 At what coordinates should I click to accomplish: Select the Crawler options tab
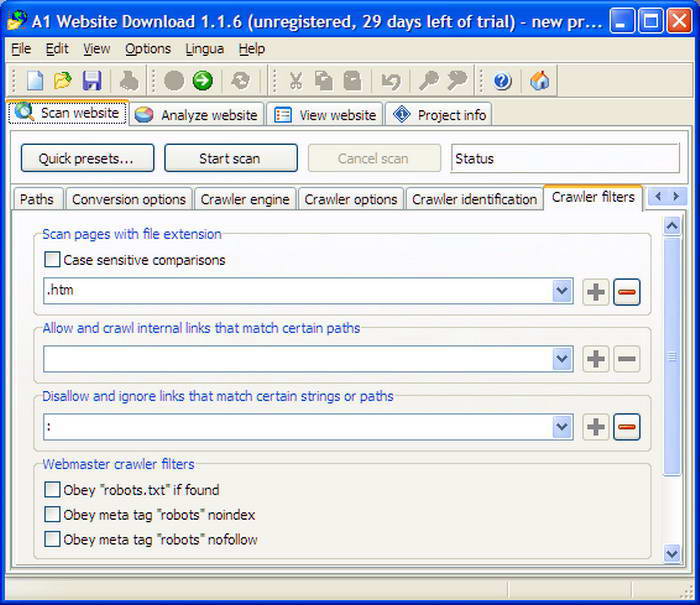[x=351, y=199]
